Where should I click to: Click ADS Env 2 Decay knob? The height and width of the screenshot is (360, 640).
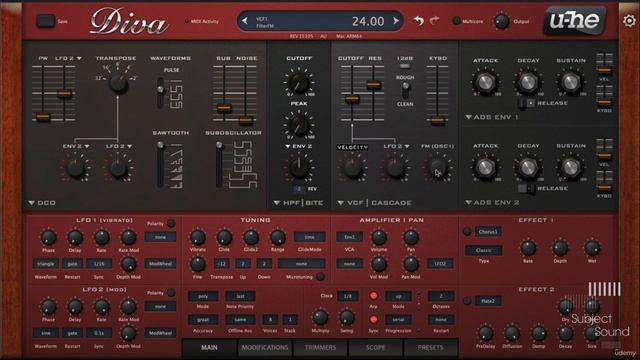point(528,167)
